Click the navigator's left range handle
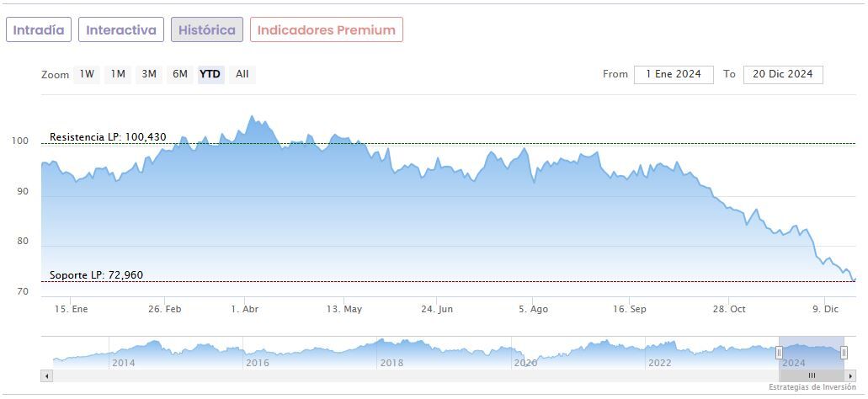This screenshot has height=399, width=868. 779,353
